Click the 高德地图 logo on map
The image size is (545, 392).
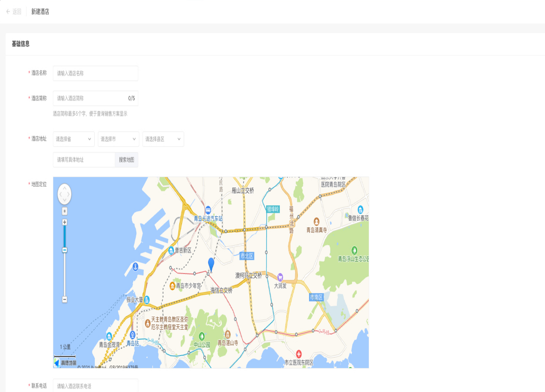pyautogui.click(x=65, y=363)
